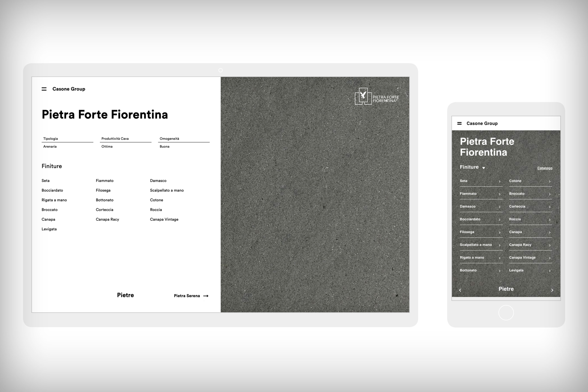Select Rigata a mano on desktop list
The image size is (588, 392).
pos(54,200)
